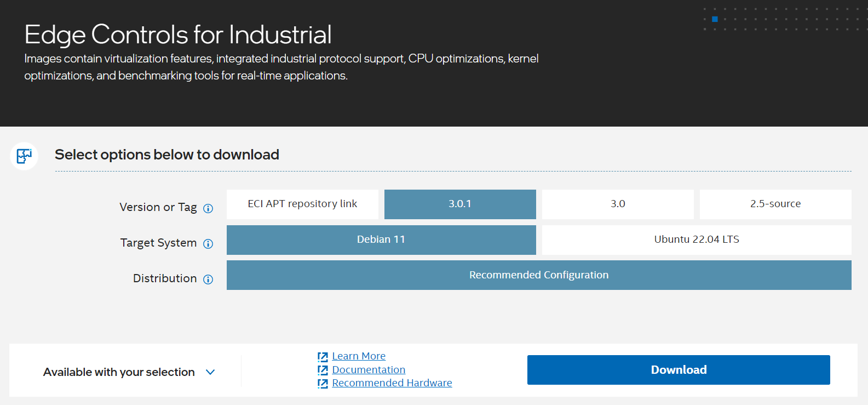Click external link icon beside Recommended Hardware
Screen dimensions: 868x405
323,384
